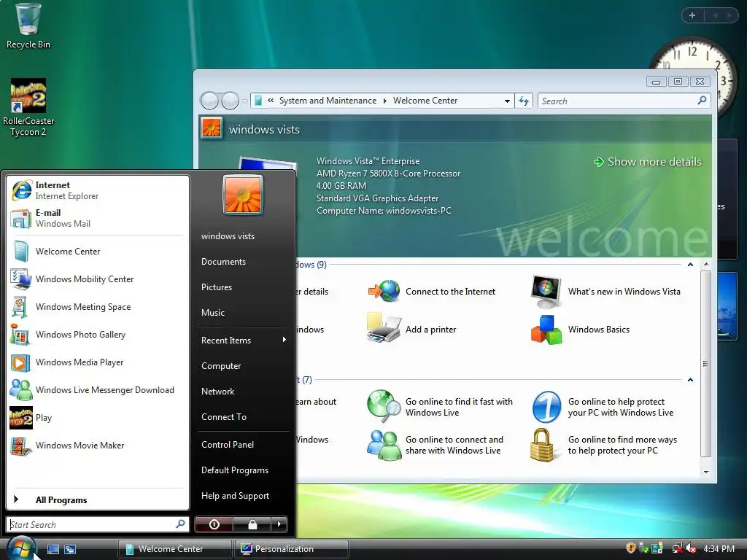Screen dimensions: 747x560
Task: Expand Recent Items submenu
Action: point(243,340)
